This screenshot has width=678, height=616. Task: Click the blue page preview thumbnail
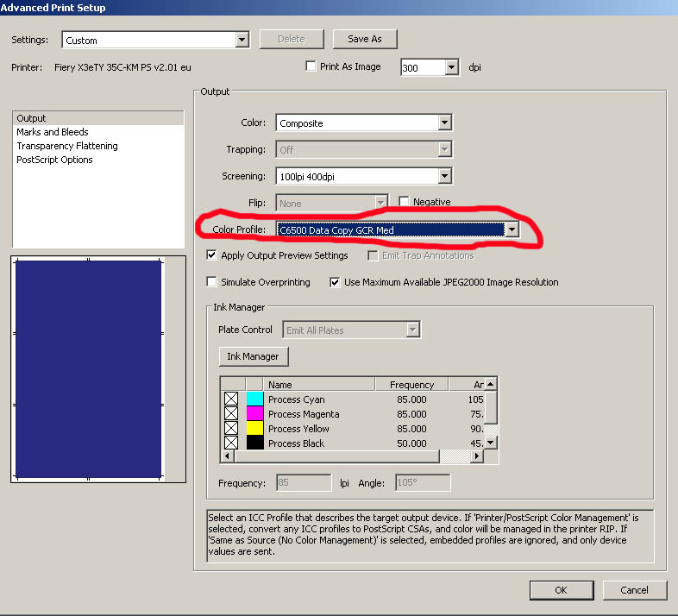(88, 368)
